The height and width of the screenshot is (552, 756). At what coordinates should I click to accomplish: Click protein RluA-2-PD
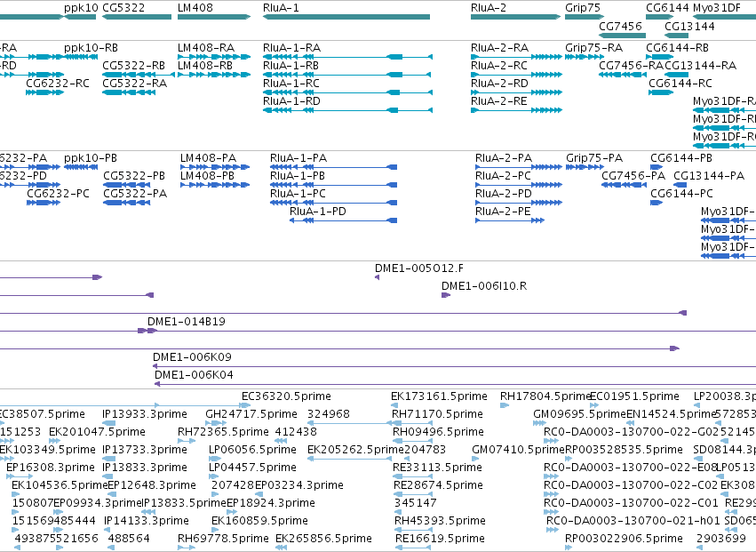tap(504, 194)
